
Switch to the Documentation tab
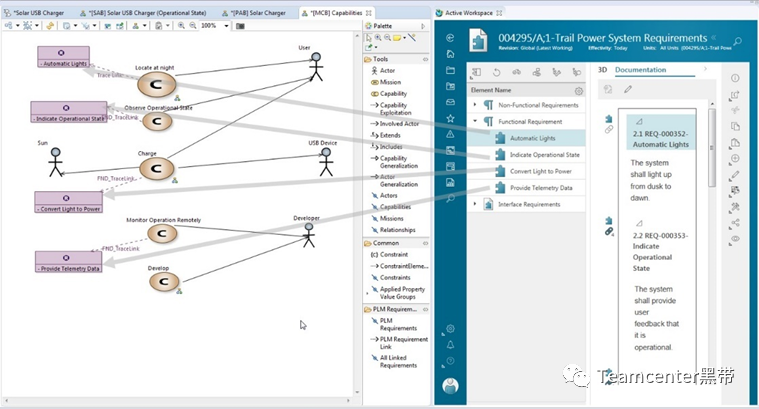click(640, 70)
